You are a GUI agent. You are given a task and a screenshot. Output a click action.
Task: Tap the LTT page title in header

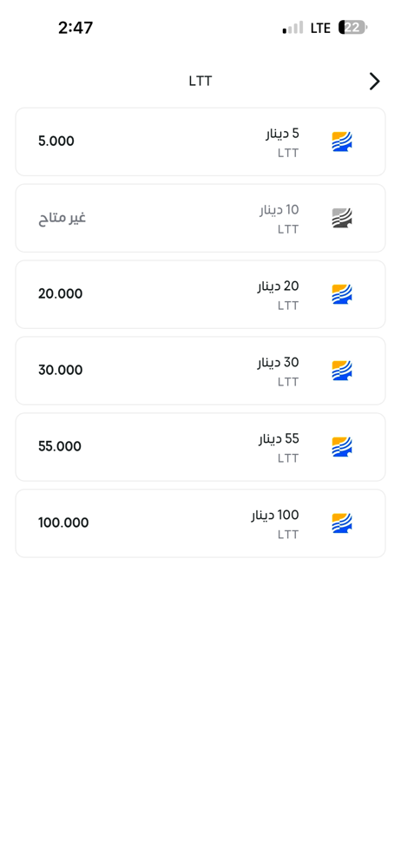200,82
